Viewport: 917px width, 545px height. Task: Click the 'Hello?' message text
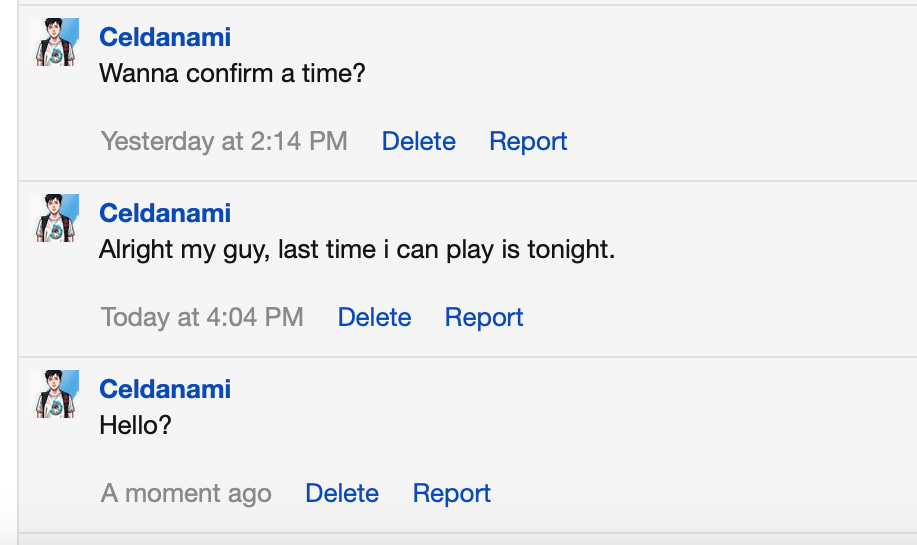tap(136, 425)
